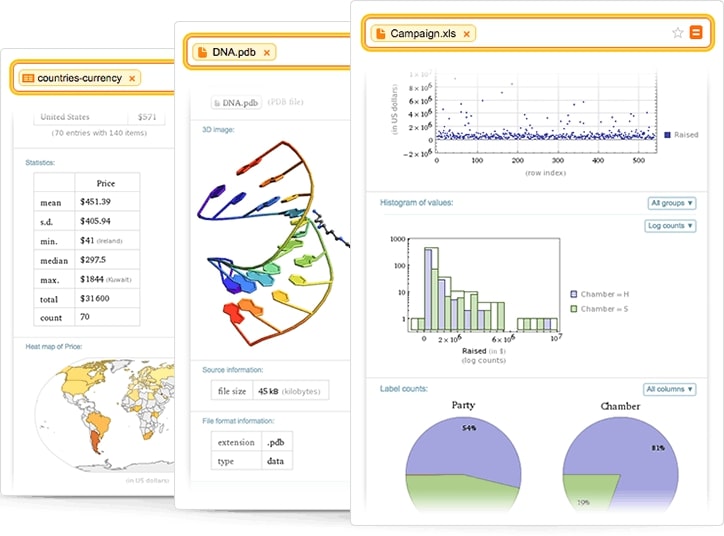
Task: Click the Raised legend marker on scatter plot
Action: point(667,134)
